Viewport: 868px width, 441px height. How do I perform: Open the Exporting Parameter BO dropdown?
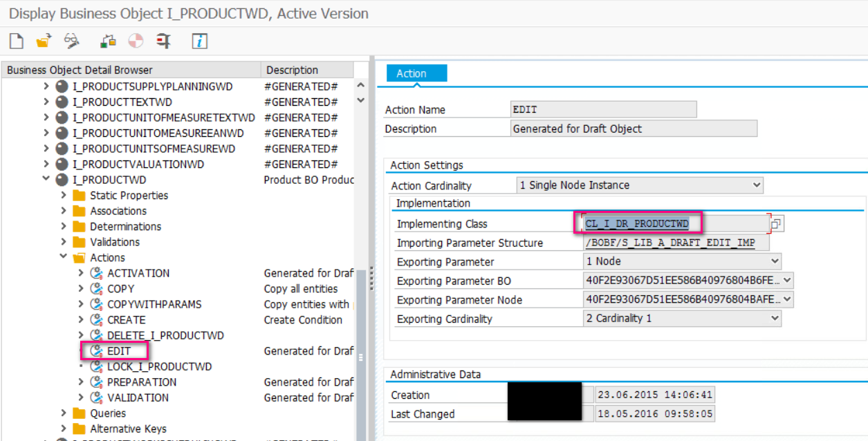coord(787,281)
